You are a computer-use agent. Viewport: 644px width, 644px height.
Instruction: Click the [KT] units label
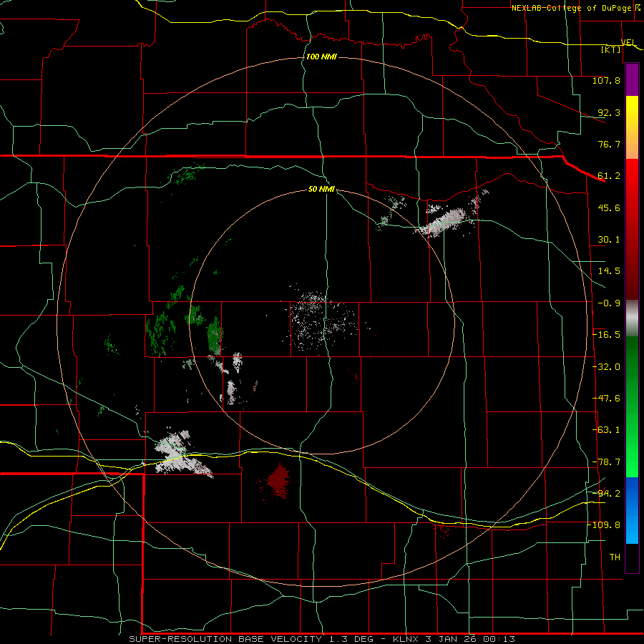point(611,49)
